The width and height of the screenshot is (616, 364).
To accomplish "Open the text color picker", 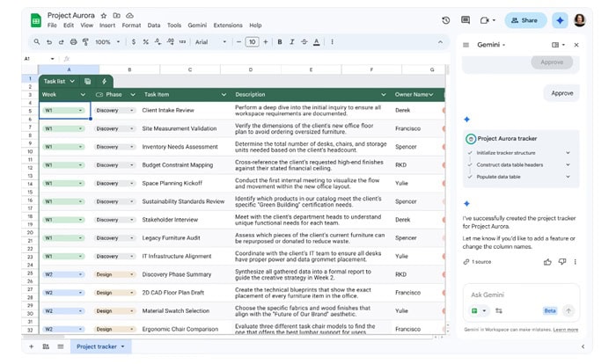I will 316,42.
